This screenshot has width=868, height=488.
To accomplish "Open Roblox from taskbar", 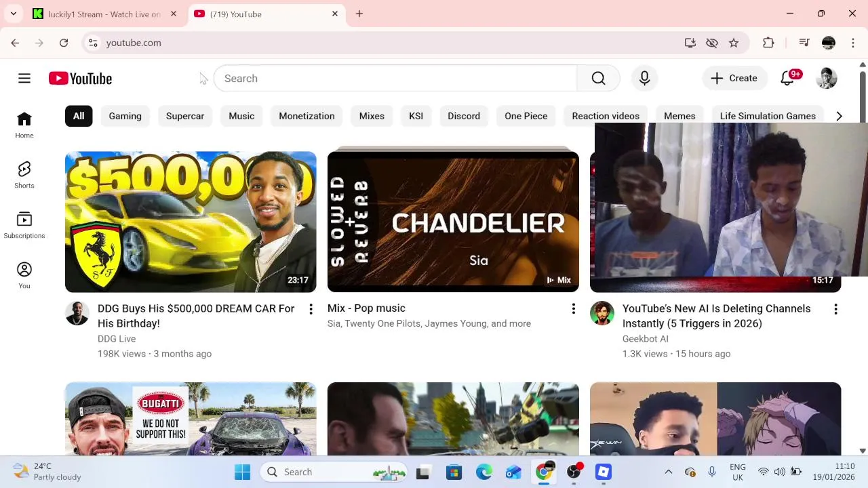I will point(604,472).
